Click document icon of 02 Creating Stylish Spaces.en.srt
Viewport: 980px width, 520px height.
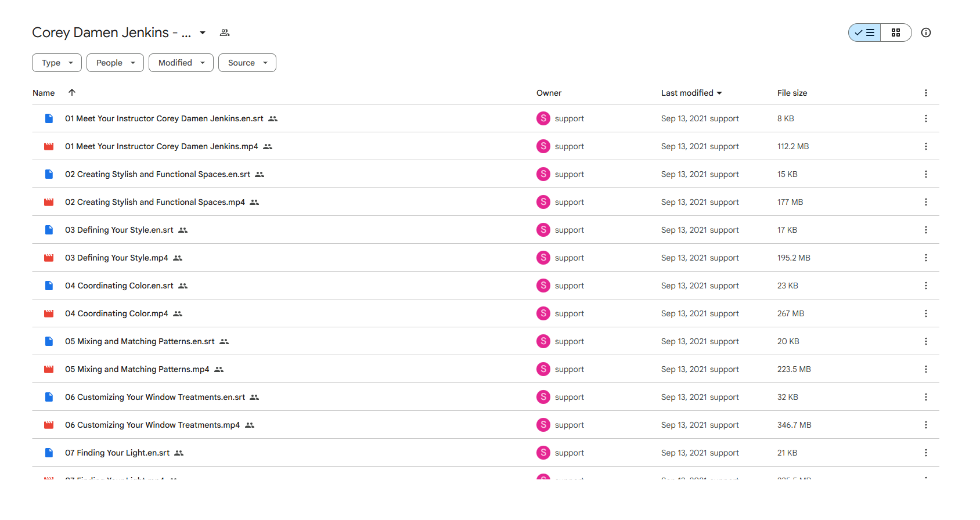point(49,174)
